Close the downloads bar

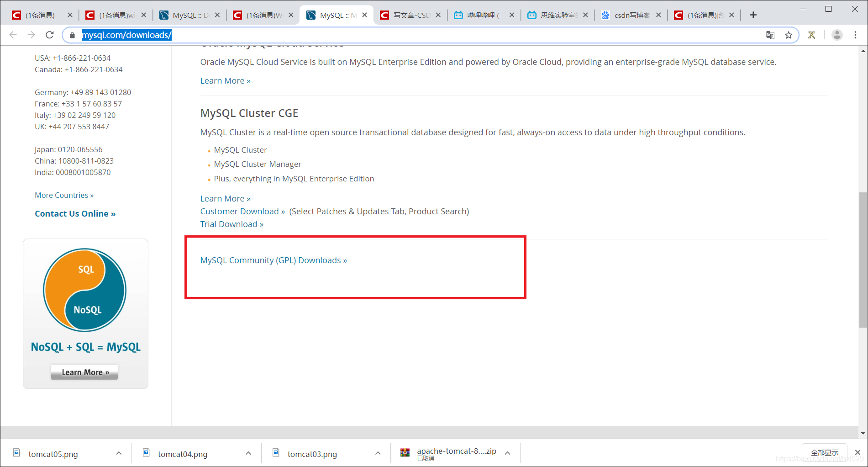857,452
